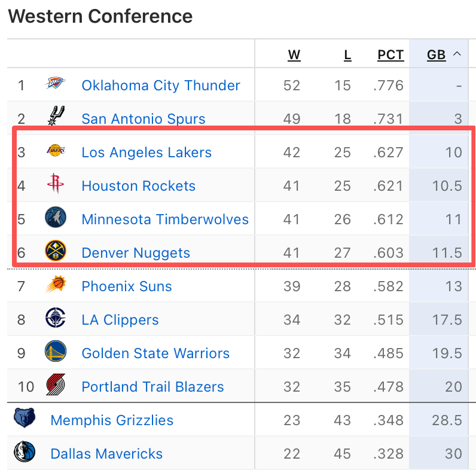Open the Los Angeles Lakers team link
Image resolution: width=476 pixels, height=470 pixels.
coord(147,152)
